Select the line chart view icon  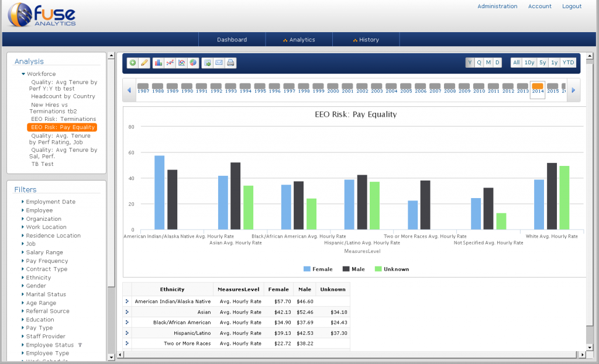(170, 63)
